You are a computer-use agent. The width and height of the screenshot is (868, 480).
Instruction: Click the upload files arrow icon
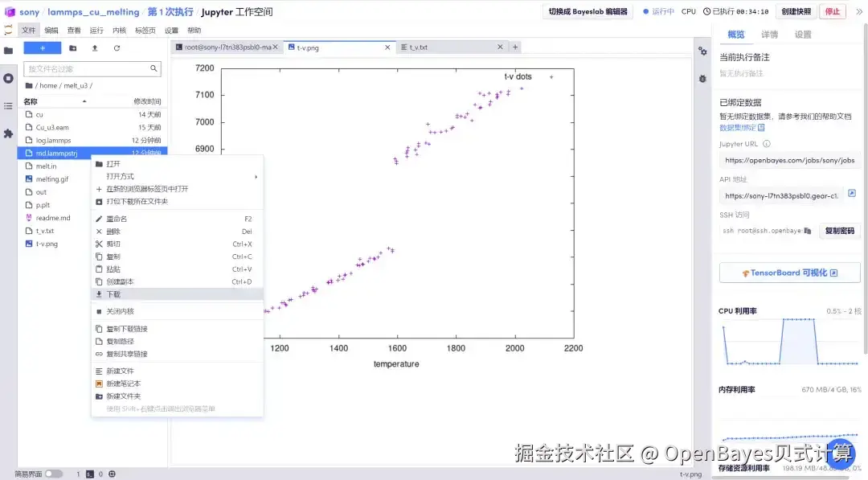(x=95, y=48)
